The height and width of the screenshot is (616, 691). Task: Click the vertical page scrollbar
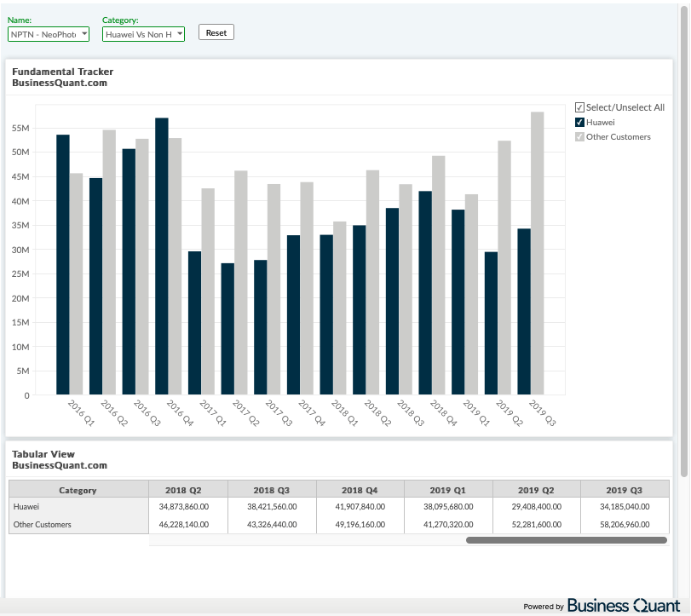pyautogui.click(x=684, y=240)
